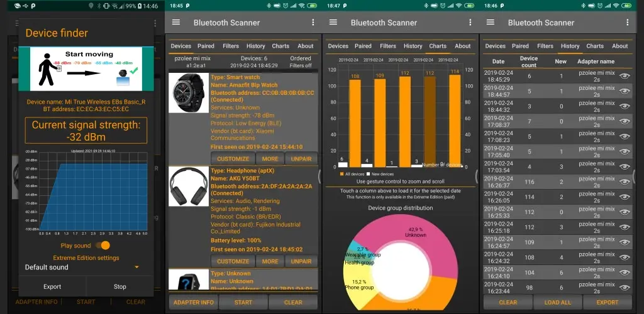The image size is (644, 314).
Task: Click the 114 devices chart bar
Action: tap(455, 121)
